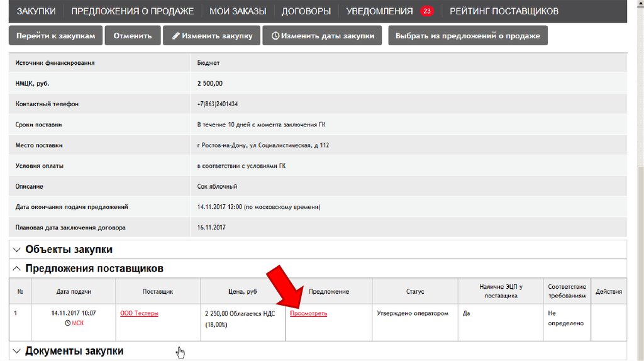Click the clock icon on Изменить даты закупки
Screen dimensions: 644x361
275,36
